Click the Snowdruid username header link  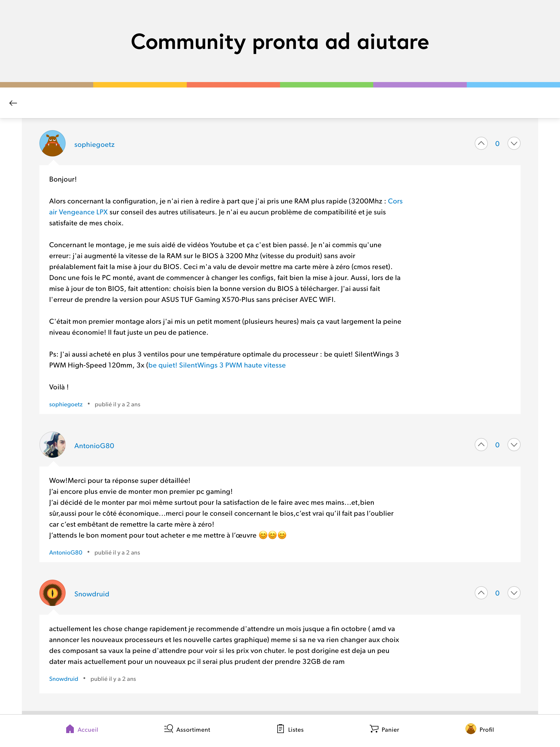click(x=92, y=594)
